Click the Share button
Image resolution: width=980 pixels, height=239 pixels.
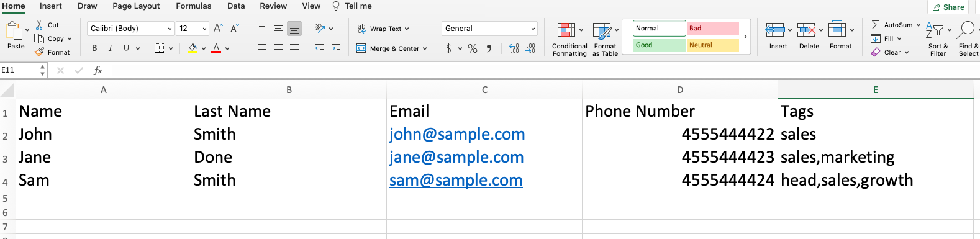point(948,7)
